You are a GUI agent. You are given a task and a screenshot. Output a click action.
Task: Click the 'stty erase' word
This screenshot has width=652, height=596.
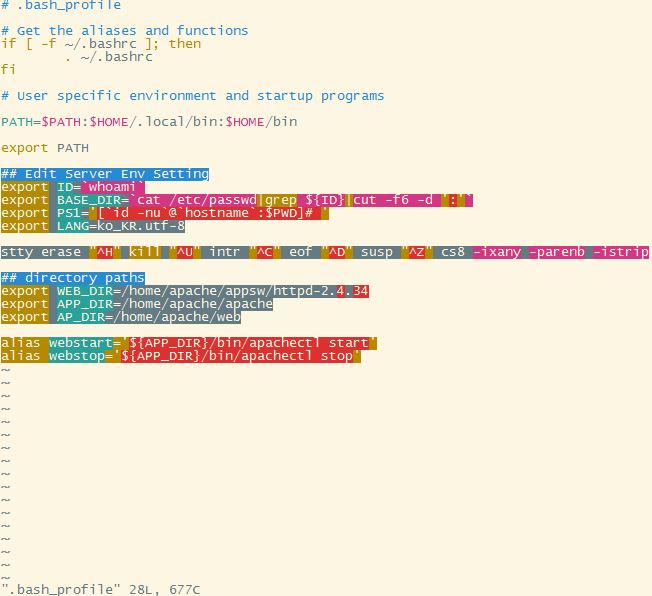pos(41,252)
